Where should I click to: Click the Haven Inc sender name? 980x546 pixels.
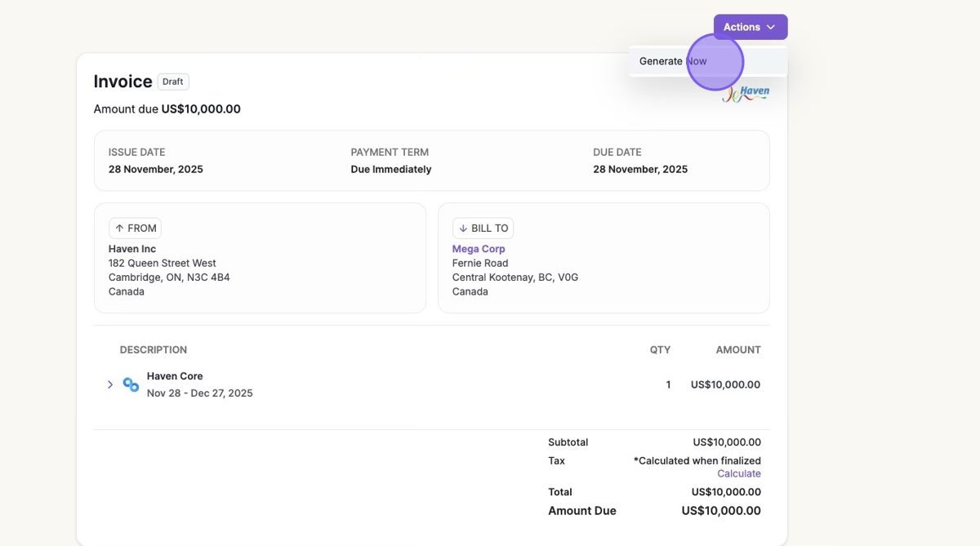pos(132,249)
